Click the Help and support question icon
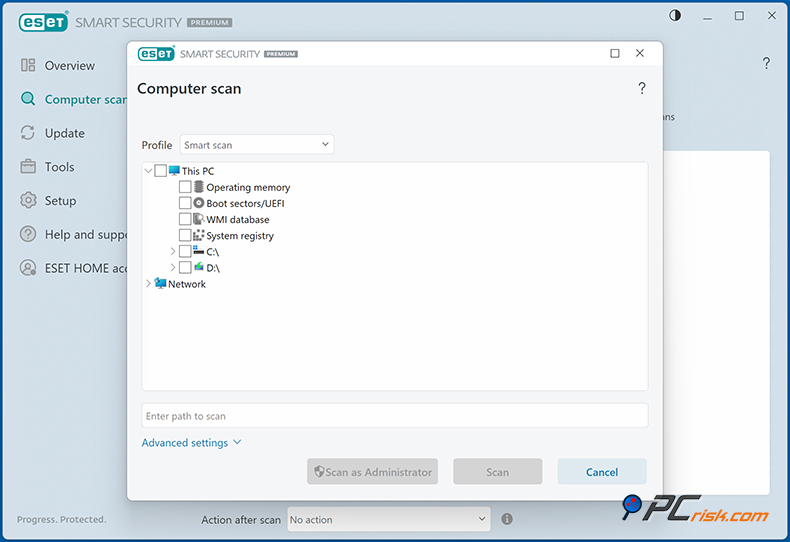The width and height of the screenshot is (790, 542). click(28, 234)
